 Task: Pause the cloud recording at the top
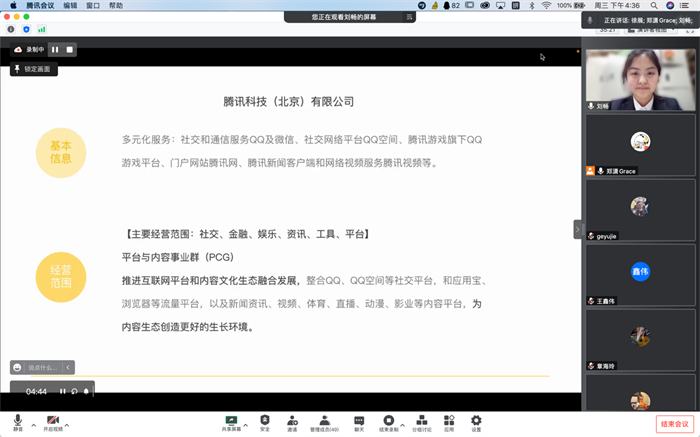coord(55,49)
